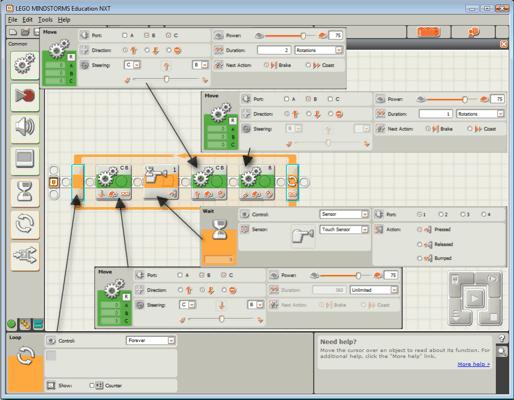Select the Loop block palette icon
The width and height of the screenshot is (514, 400).
click(25, 224)
